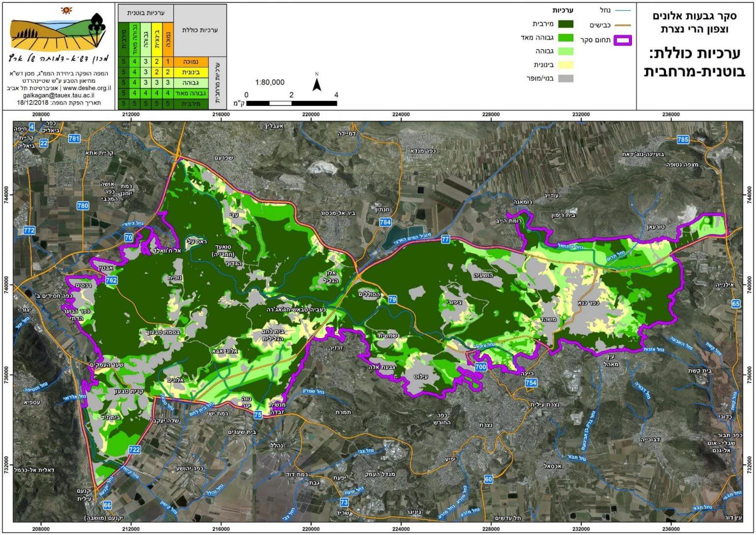Viewport: 756px width, 535px height.
Task: Select the route 79 road marker
Action: point(392,299)
